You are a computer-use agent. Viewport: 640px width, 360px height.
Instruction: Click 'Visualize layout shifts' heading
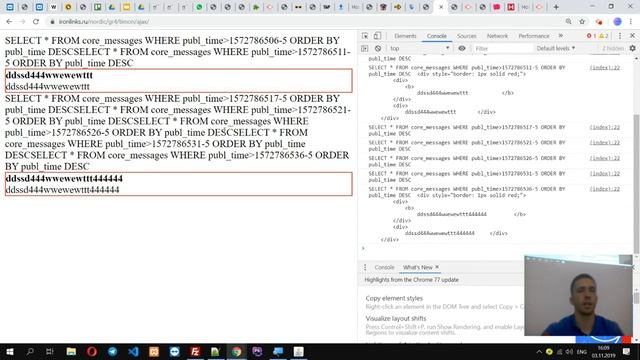pos(396,318)
